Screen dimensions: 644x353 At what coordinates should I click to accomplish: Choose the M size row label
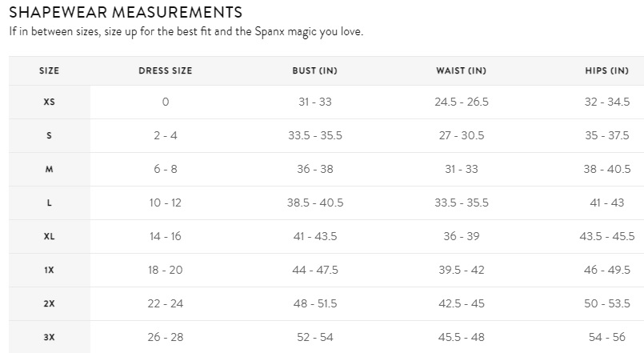click(x=50, y=170)
